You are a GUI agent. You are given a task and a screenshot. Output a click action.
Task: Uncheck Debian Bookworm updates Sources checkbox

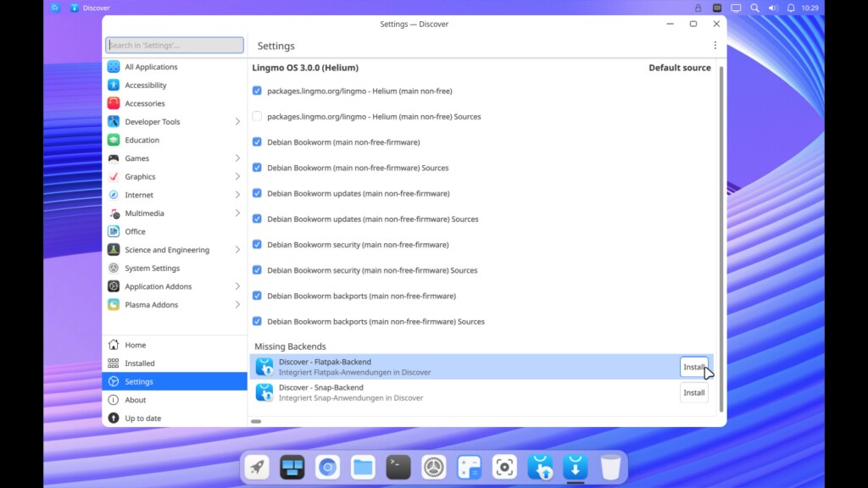point(257,219)
